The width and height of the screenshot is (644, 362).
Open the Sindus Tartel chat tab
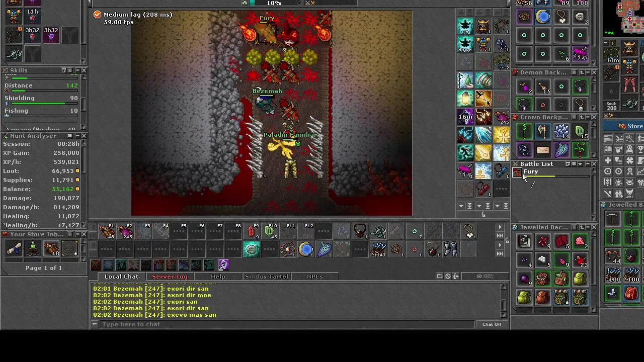[x=266, y=277]
